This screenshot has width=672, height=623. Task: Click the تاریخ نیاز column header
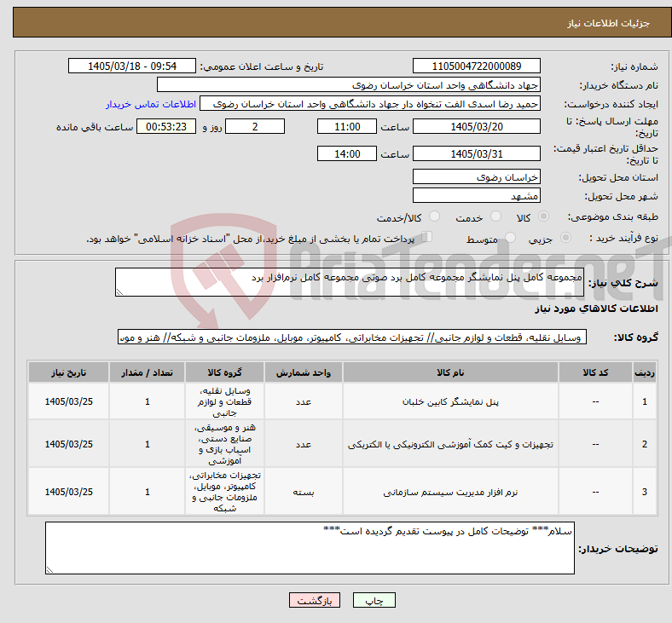[68, 372]
